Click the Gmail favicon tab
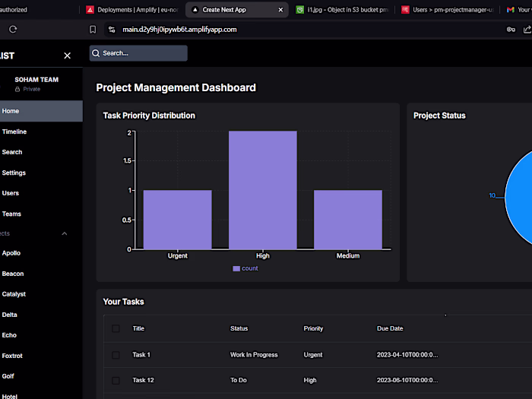The height and width of the screenshot is (399, 532). (510, 10)
